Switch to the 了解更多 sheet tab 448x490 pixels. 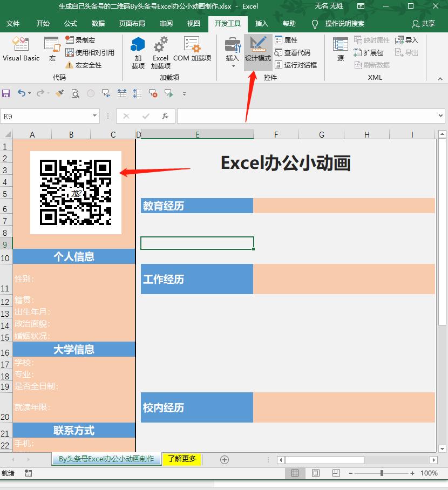[182, 459]
